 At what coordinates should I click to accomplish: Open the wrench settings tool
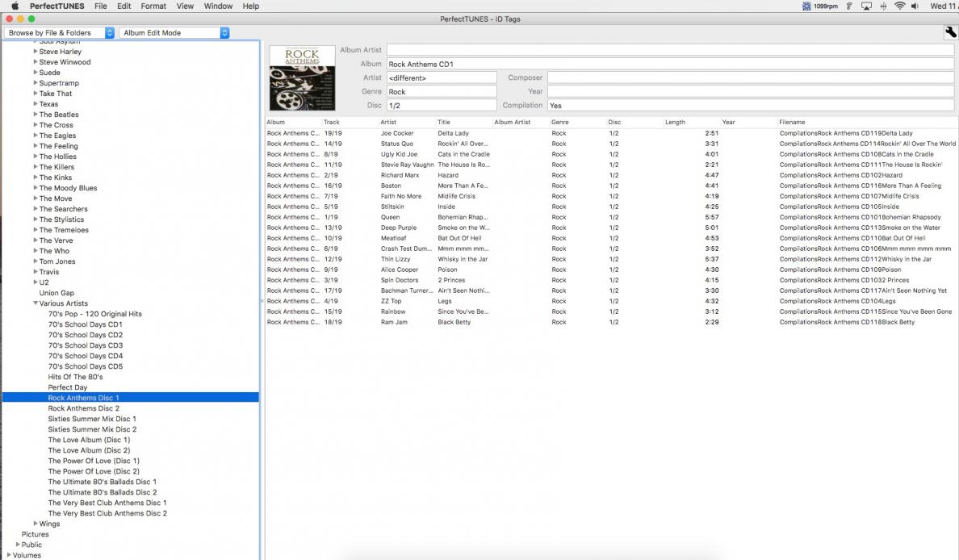click(x=950, y=32)
